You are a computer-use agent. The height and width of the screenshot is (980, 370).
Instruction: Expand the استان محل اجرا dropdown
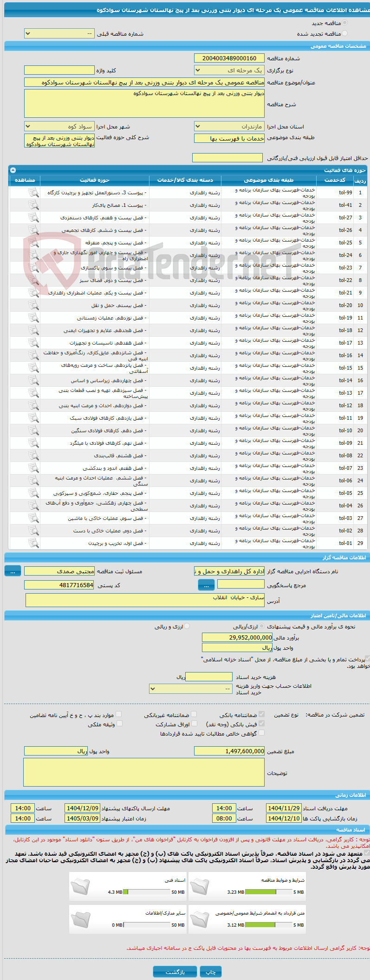(229, 127)
